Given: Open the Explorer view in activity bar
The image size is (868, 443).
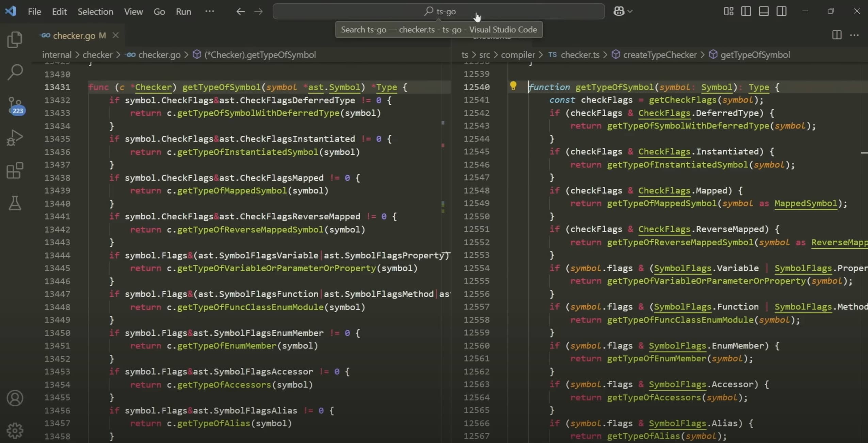Looking at the screenshot, I should (x=15, y=39).
